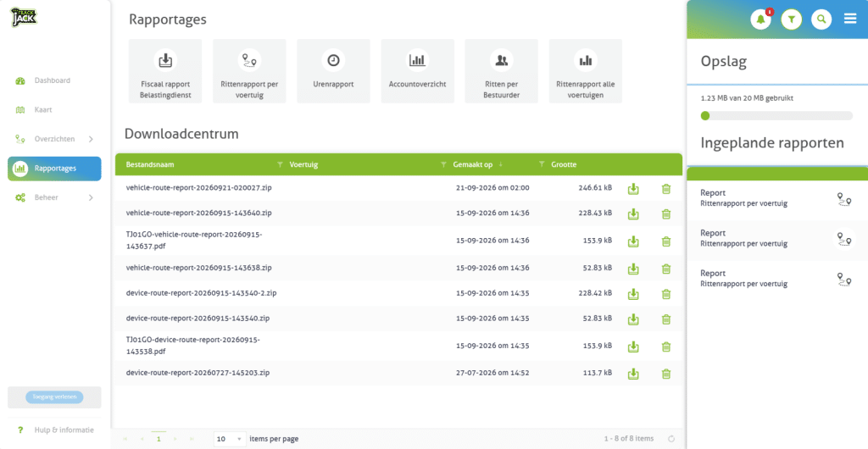This screenshot has height=449, width=868.
Task: Click route icon of second scheduled Report
Action: point(844,240)
